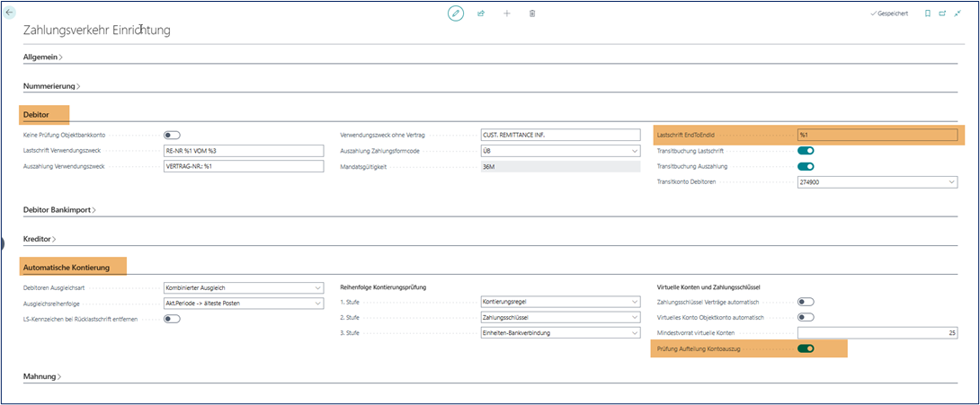Click the plus icon to create new

(x=506, y=13)
